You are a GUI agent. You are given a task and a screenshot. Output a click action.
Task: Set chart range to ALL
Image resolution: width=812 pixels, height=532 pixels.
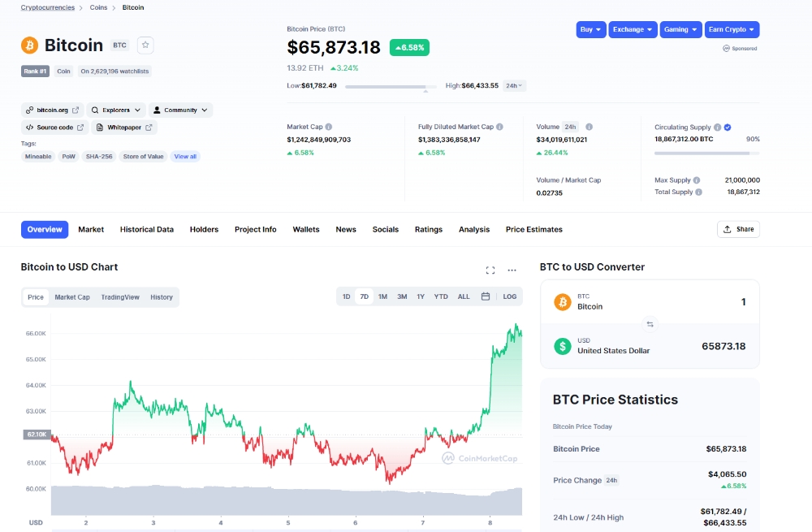tap(464, 296)
